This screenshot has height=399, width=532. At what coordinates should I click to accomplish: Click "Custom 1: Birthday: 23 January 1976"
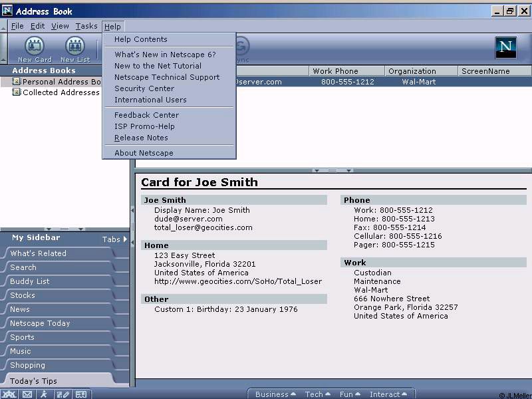226,309
